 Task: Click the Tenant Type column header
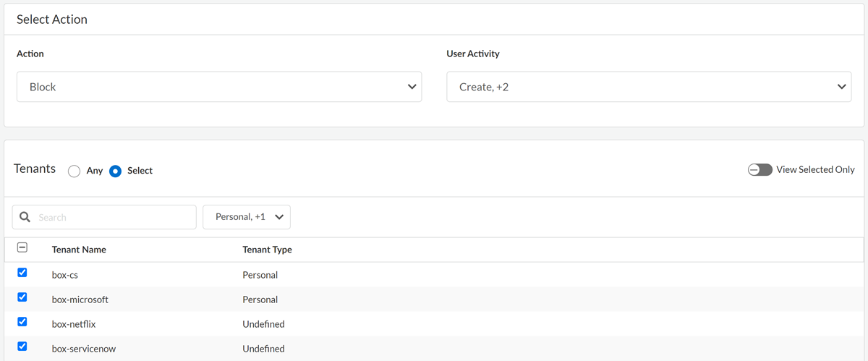[267, 250]
